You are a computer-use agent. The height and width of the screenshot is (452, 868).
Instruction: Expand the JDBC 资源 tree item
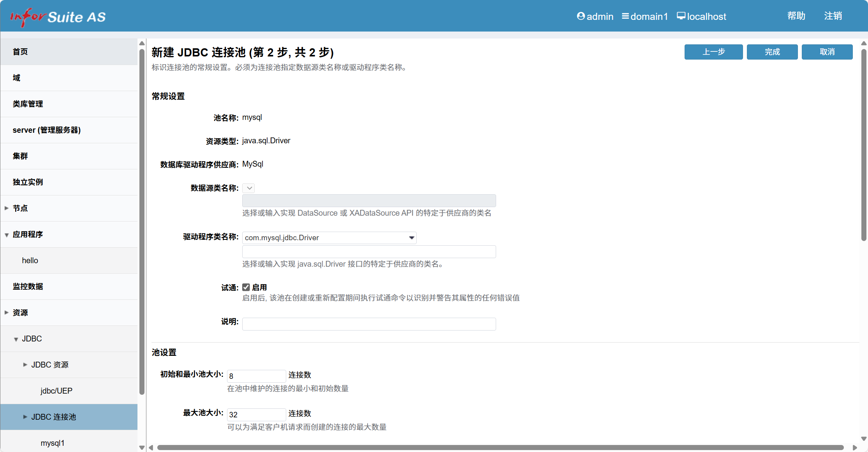pyautogui.click(x=25, y=364)
